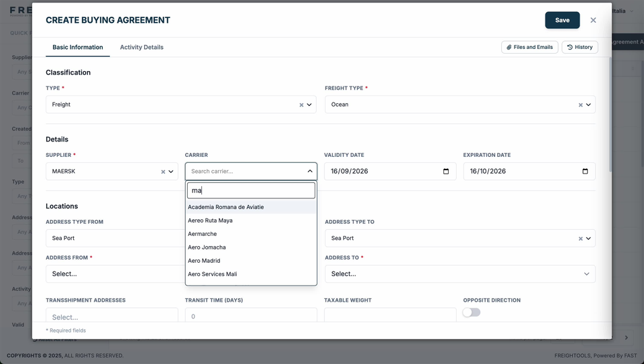
Task: Clear the Freight Type Ocean selection
Action: (580, 105)
